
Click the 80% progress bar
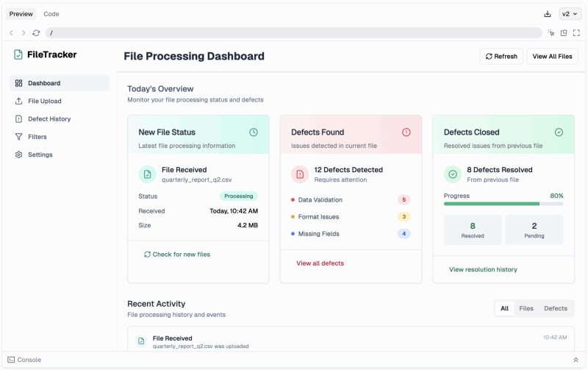click(x=503, y=204)
